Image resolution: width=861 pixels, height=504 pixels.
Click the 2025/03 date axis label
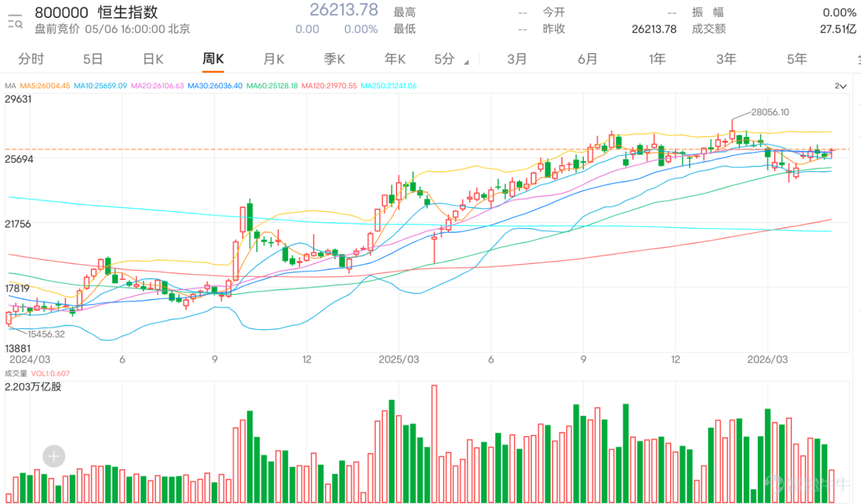[x=399, y=359]
